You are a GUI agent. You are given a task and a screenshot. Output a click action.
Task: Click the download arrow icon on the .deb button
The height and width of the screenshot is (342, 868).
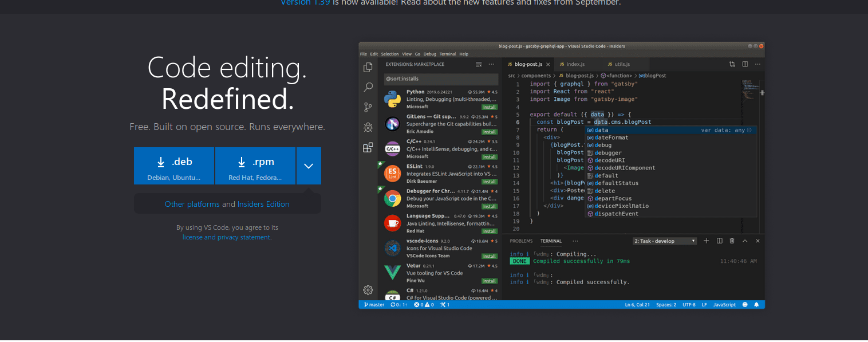coord(161,162)
